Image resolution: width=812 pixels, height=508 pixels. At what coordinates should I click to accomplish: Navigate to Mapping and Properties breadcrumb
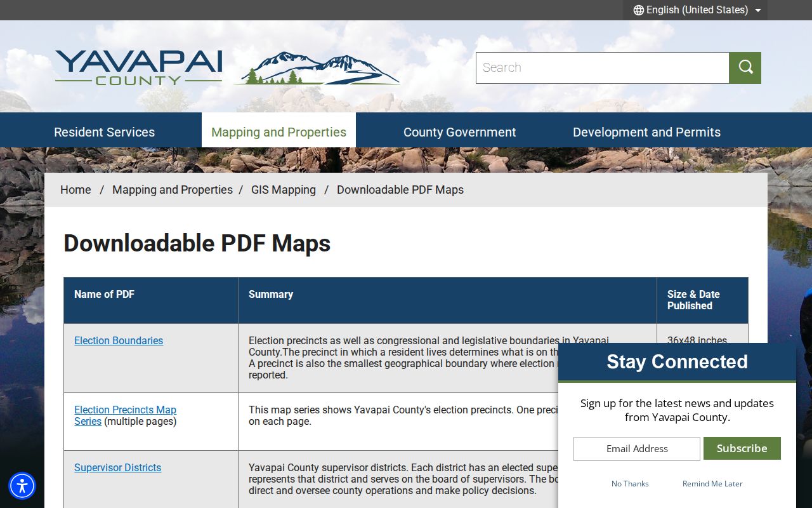point(173,190)
